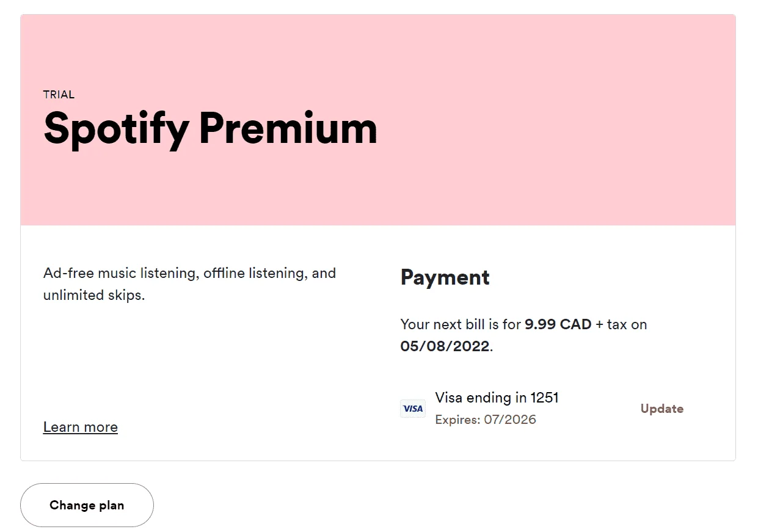769x532 pixels.
Task: Click the unlimited skips text
Action: click(93, 295)
